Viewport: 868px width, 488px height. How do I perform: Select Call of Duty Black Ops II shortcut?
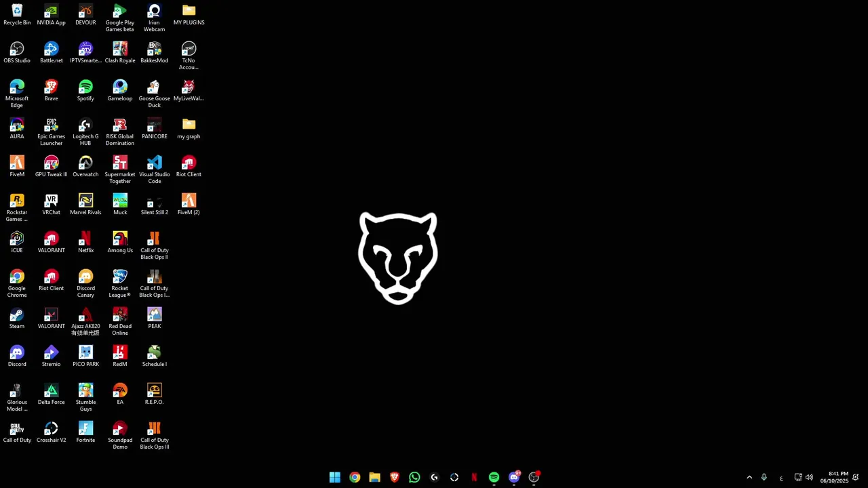[155, 245]
